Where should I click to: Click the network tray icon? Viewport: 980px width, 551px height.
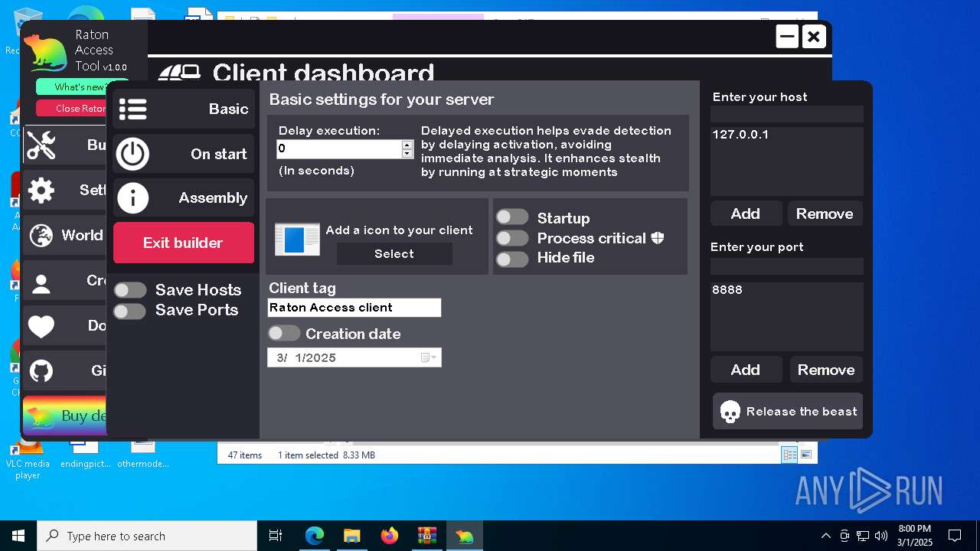click(x=863, y=536)
